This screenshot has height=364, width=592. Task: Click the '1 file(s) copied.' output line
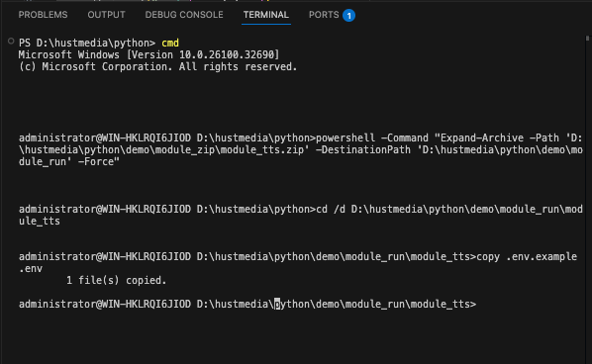click(x=116, y=280)
